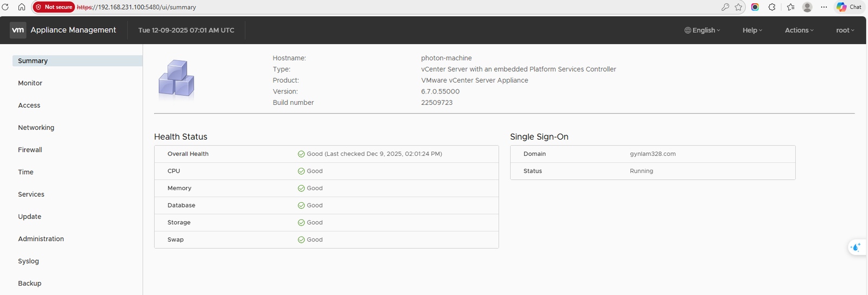Click the Storage row label

[x=179, y=223]
